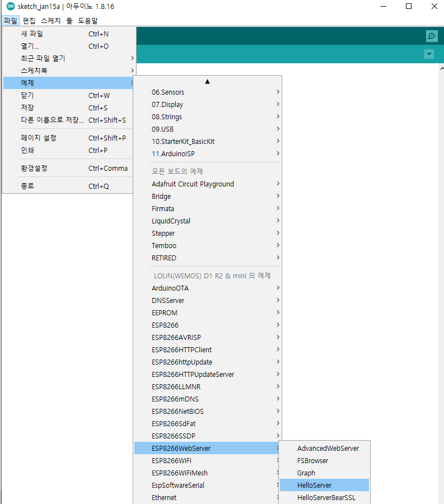Choose 저장 in file menu
Image resolution: width=444 pixels, height=504 pixels.
(68, 108)
